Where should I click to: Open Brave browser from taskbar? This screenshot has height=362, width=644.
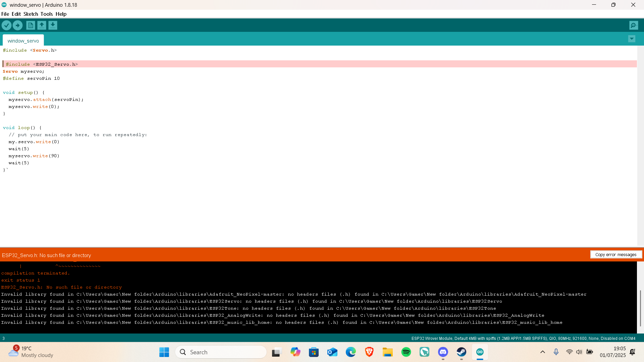click(x=369, y=352)
